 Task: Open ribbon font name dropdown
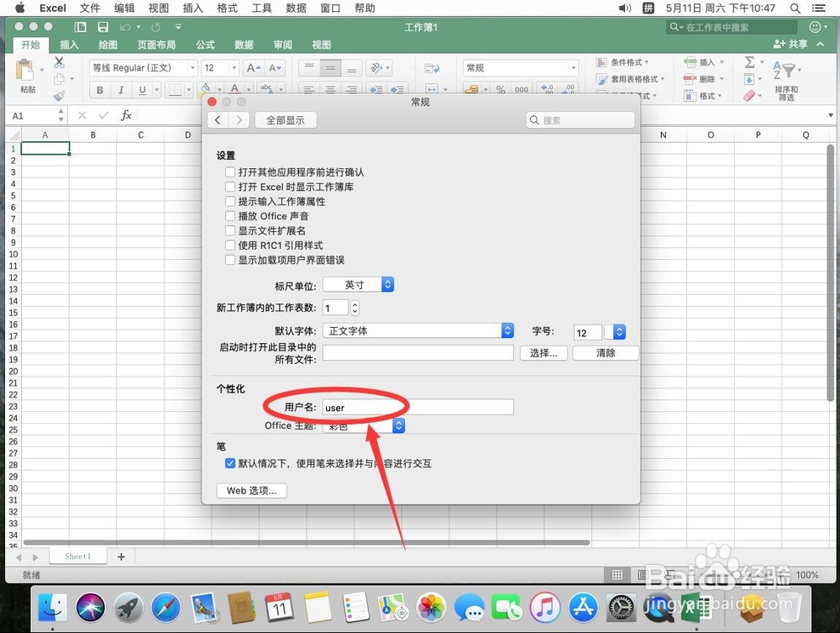[192, 68]
